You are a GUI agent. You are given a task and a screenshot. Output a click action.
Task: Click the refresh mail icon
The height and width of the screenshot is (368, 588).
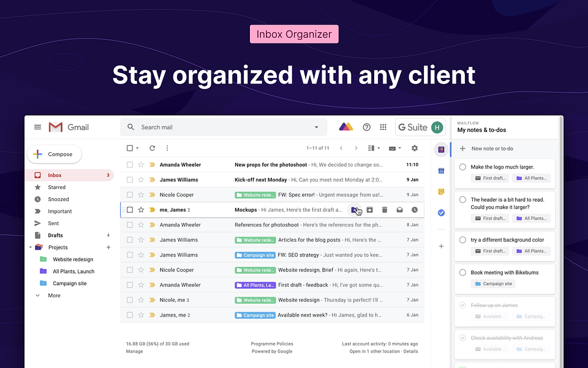tap(153, 148)
